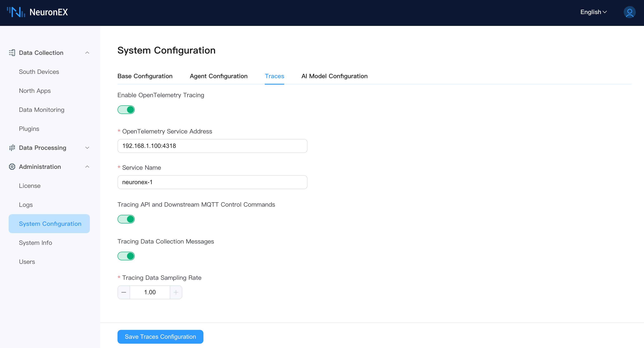644x348 pixels.
Task: Expand the Data Processing section chevron
Action: (x=87, y=148)
